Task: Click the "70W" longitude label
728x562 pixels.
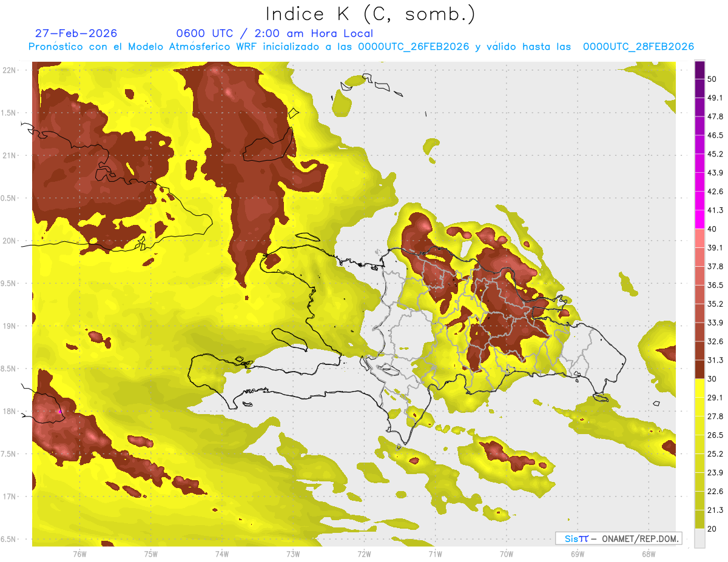Action: pyautogui.click(x=507, y=554)
